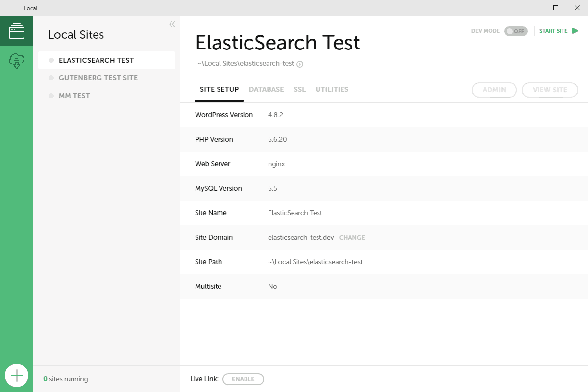Switch to the SSL tab
Image resolution: width=588 pixels, height=392 pixels.
pyautogui.click(x=299, y=89)
